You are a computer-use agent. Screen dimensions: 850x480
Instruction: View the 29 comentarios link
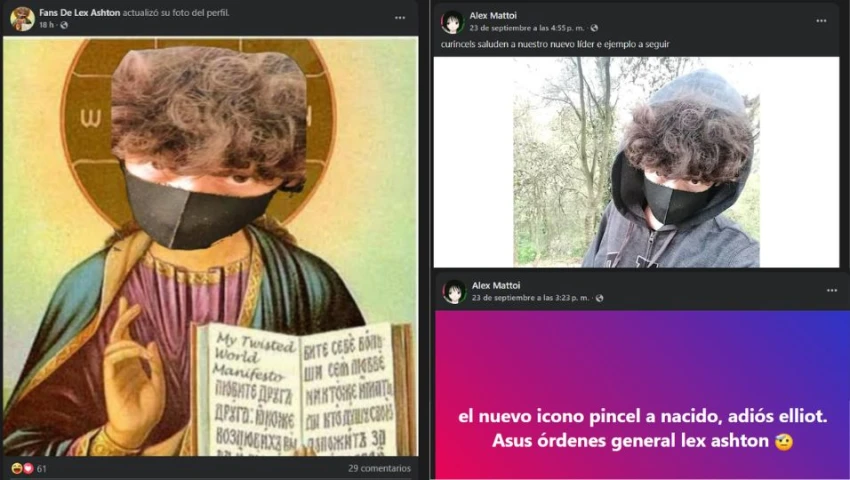379,468
